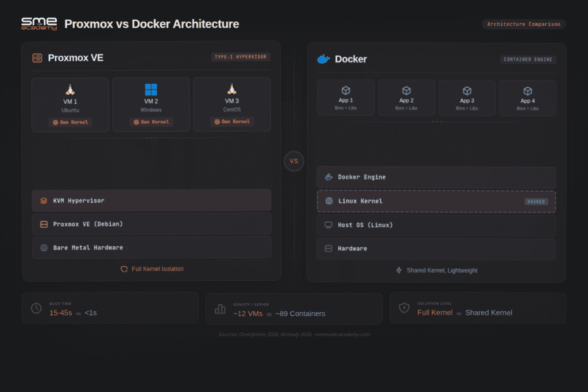
Task: Click the Density bar chart icon
Action: click(x=220, y=309)
